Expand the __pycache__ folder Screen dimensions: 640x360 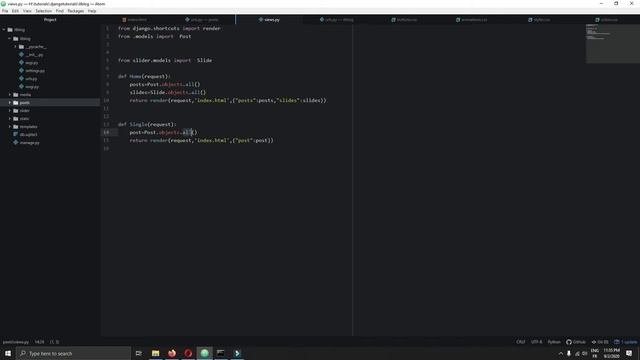coord(16,47)
